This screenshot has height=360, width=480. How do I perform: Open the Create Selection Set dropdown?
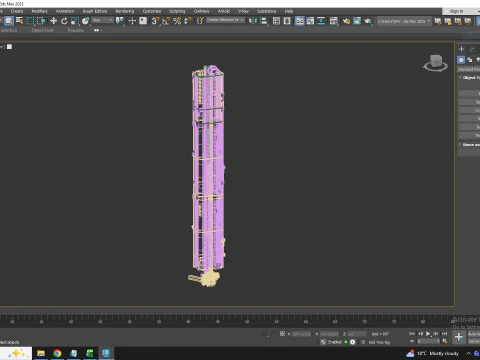click(x=226, y=20)
